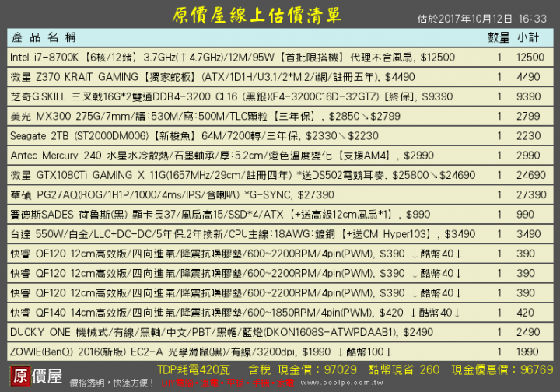Image resolution: width=560 pixels, height=392 pixels.
Task: Click subtotal 3490 in the 台達 550W row
Action: [x=528, y=234]
